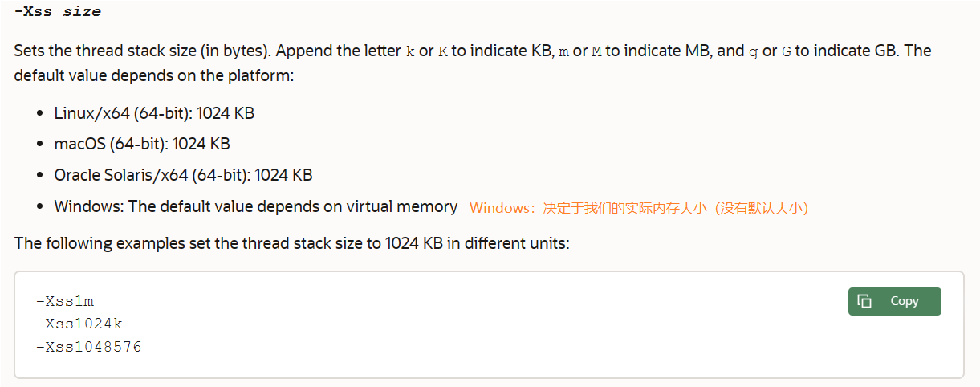Click the Linux/x64 (64-bit) list item

click(154, 113)
